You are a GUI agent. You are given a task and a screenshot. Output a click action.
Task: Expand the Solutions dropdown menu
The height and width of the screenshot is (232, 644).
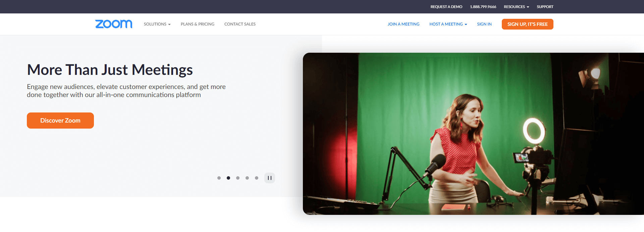pos(157,24)
